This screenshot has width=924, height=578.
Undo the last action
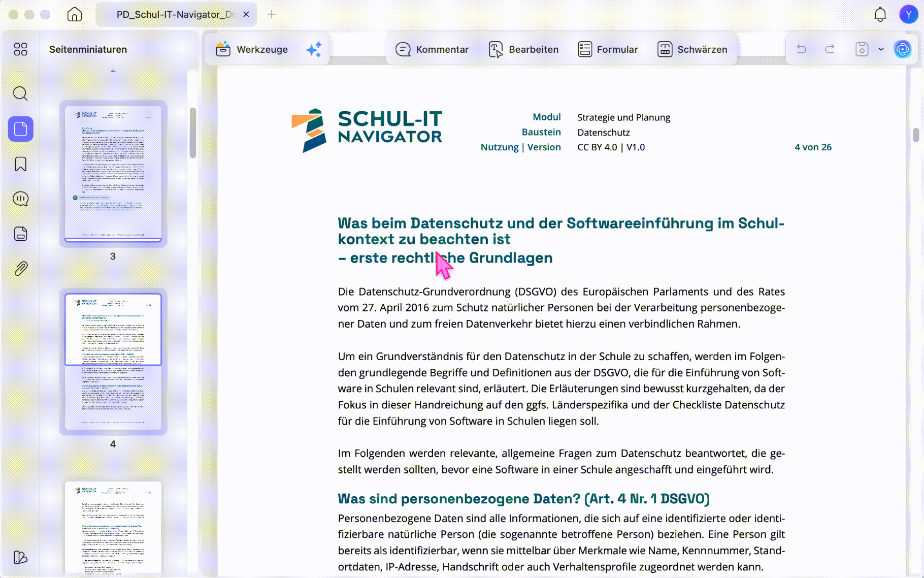tap(802, 49)
